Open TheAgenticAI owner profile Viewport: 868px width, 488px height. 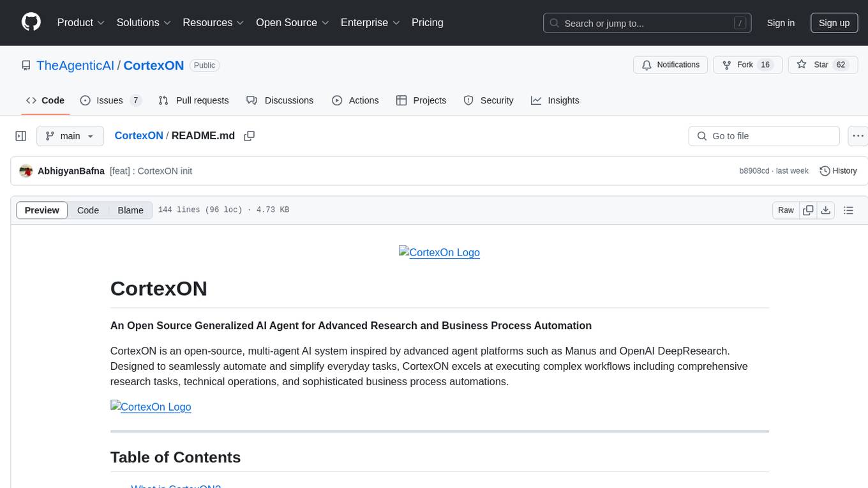pyautogui.click(x=75, y=65)
